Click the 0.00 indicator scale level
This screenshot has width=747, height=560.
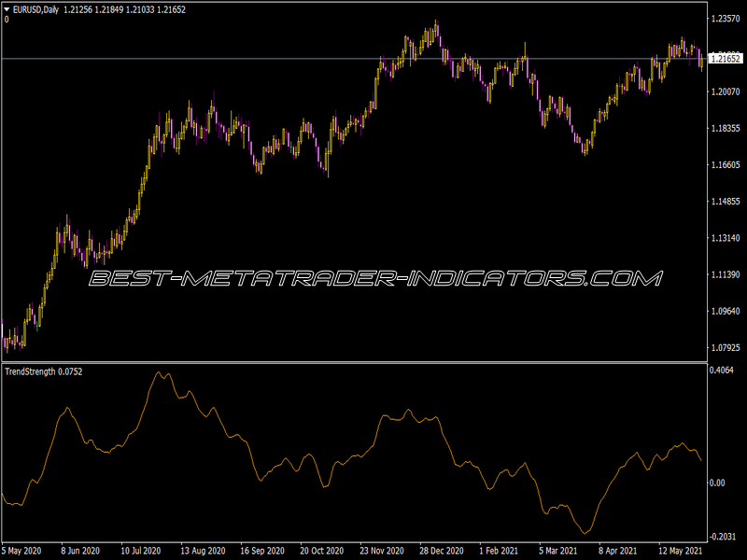(x=717, y=483)
